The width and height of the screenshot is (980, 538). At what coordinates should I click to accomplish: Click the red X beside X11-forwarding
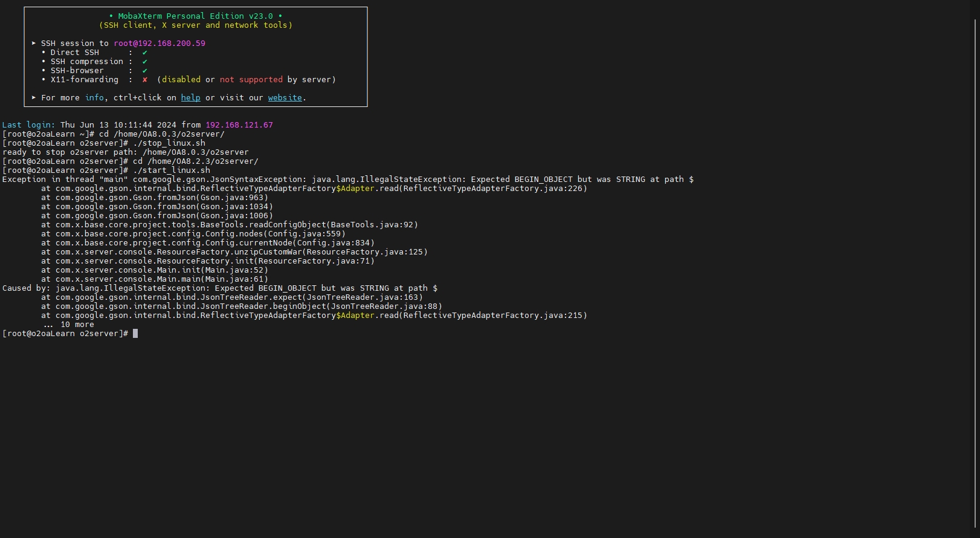pyautogui.click(x=145, y=80)
